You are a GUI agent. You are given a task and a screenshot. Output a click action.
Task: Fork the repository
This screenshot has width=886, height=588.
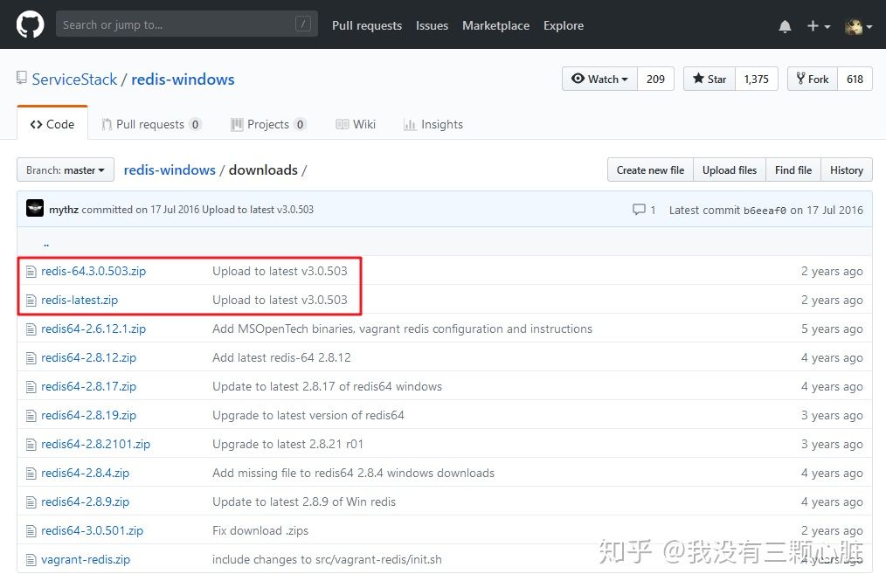[x=813, y=80]
